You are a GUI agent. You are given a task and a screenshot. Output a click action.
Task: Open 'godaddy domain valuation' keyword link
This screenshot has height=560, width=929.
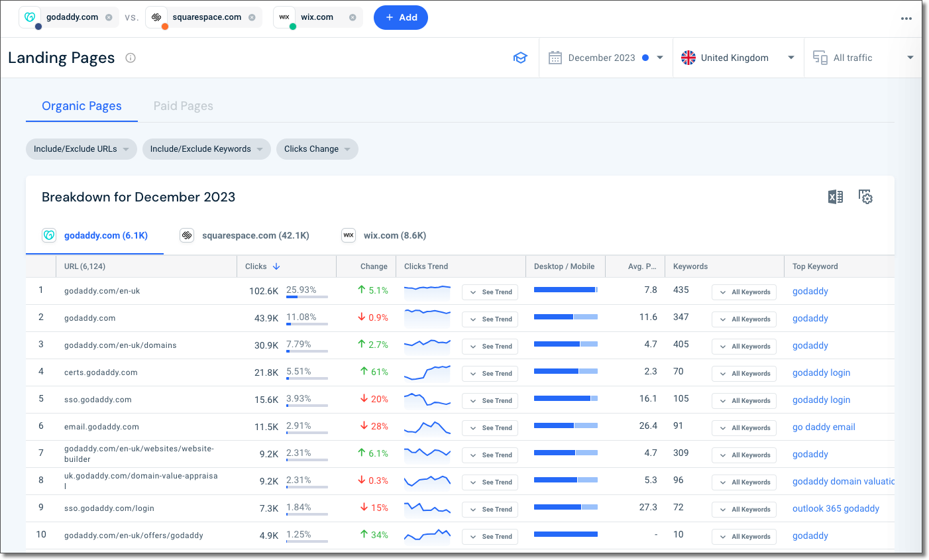[x=844, y=481]
